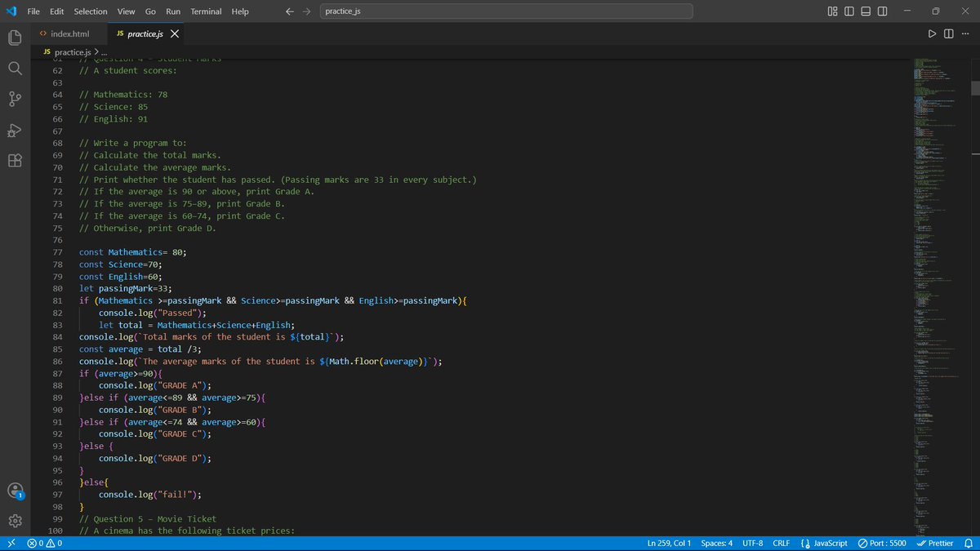Open the Extensions view

(14, 161)
